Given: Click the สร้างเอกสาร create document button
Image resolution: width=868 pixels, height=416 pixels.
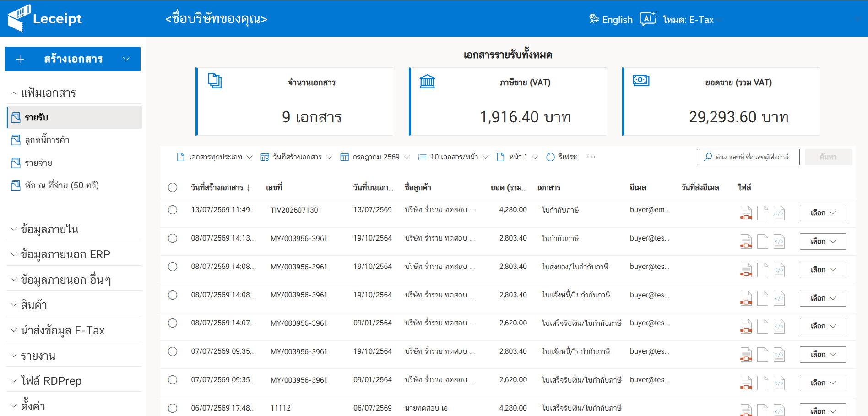Looking at the screenshot, I should (x=73, y=59).
